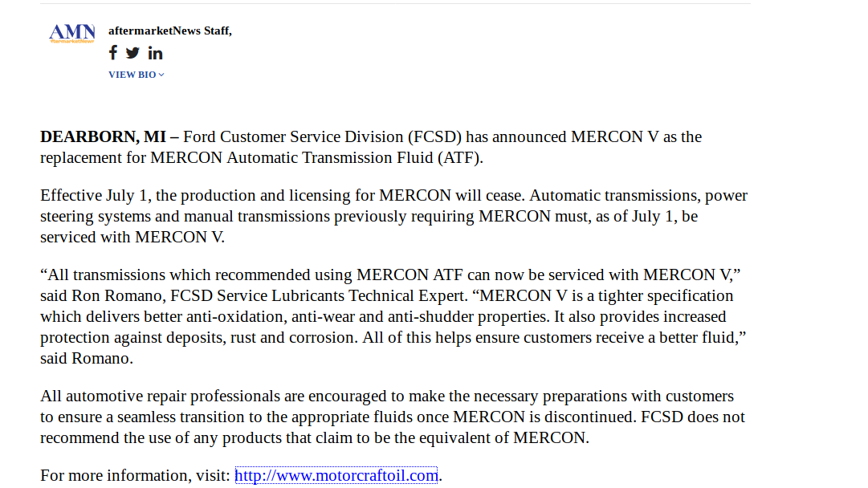Click the words Ford Customer Service Division
This screenshot has height=488, width=868.
click(293, 136)
